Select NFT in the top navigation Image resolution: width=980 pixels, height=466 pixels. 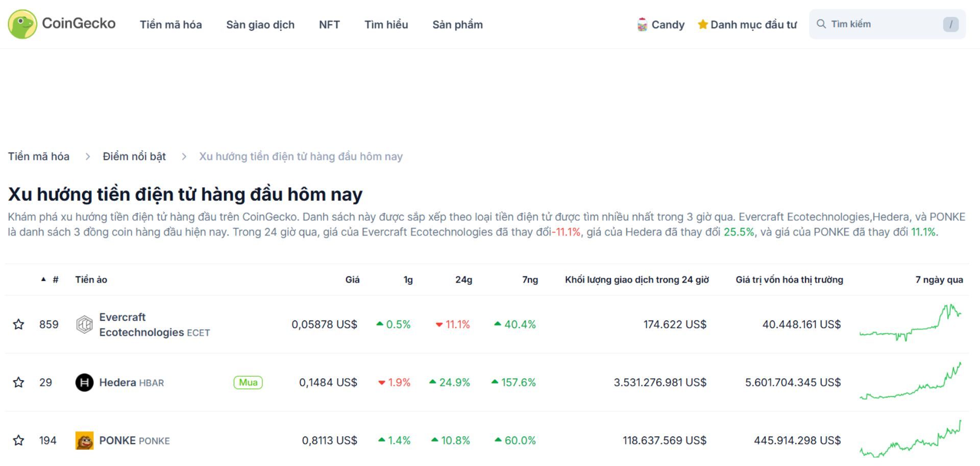pyautogui.click(x=329, y=24)
